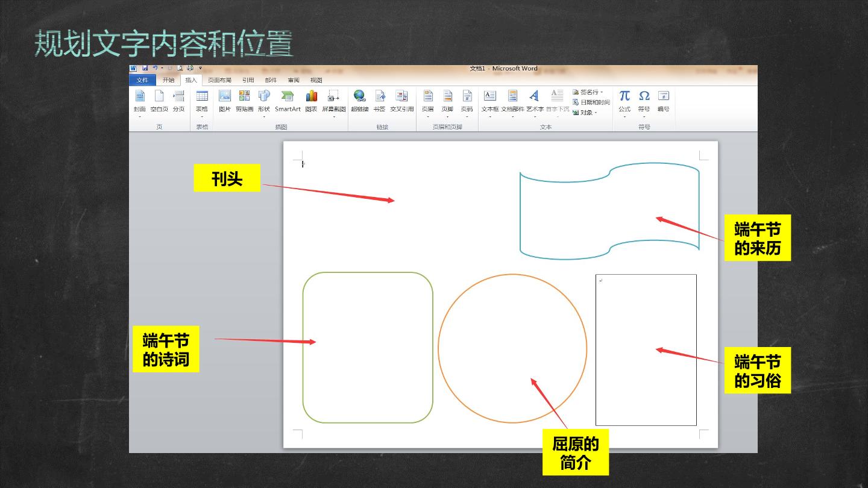
Task: Expand the 公式 equation dropdown
Action: coord(624,102)
